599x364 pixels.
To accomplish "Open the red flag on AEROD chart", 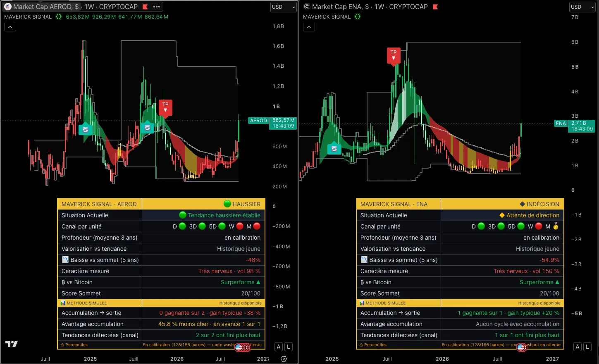I will click(145, 7).
